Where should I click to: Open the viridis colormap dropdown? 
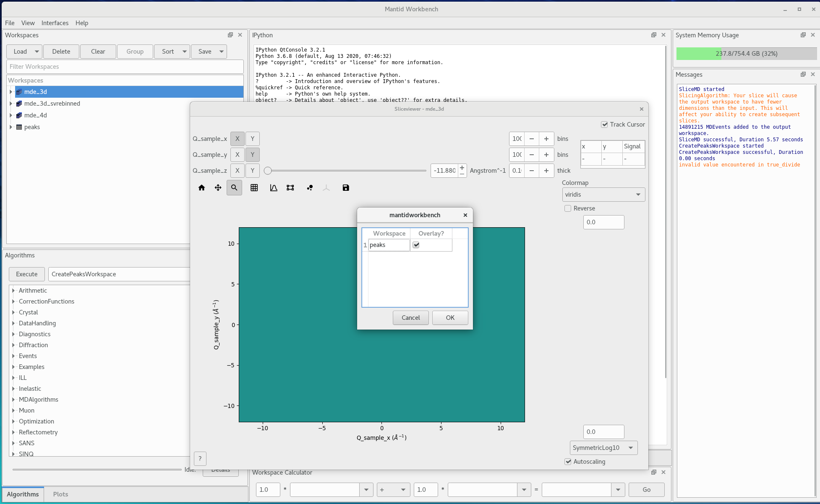[x=603, y=195]
